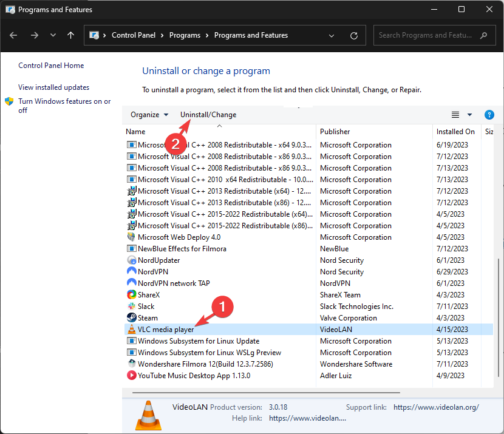Select the ShareX icon in the list

click(x=131, y=294)
